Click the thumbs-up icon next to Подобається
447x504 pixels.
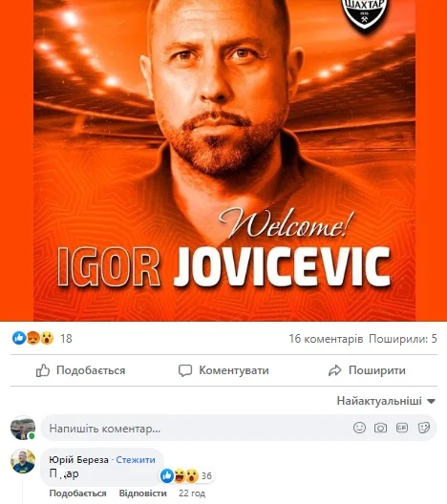[43, 370]
